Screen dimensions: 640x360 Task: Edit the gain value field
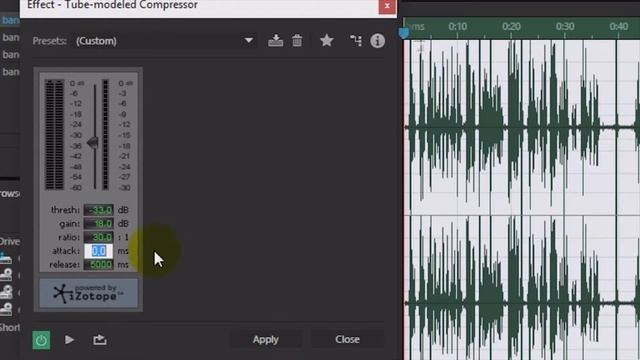coord(99,224)
